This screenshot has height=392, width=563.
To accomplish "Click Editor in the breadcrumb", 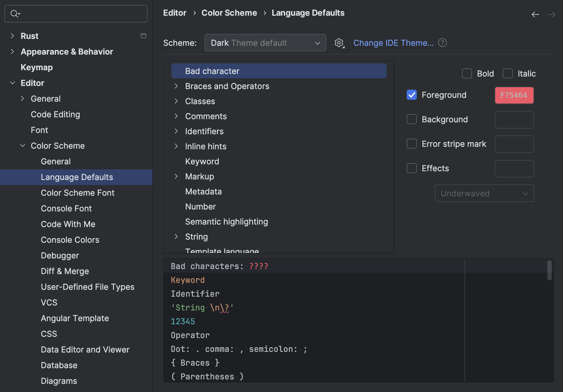I will click(x=175, y=13).
